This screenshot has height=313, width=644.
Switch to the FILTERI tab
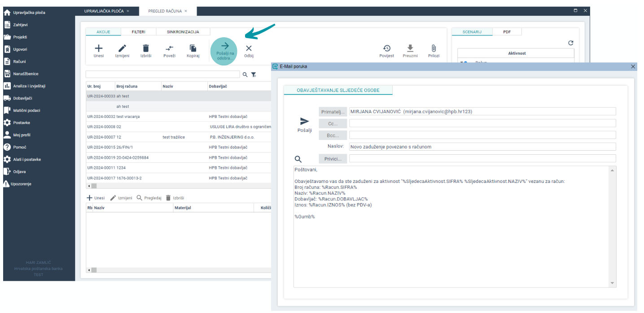[138, 32]
